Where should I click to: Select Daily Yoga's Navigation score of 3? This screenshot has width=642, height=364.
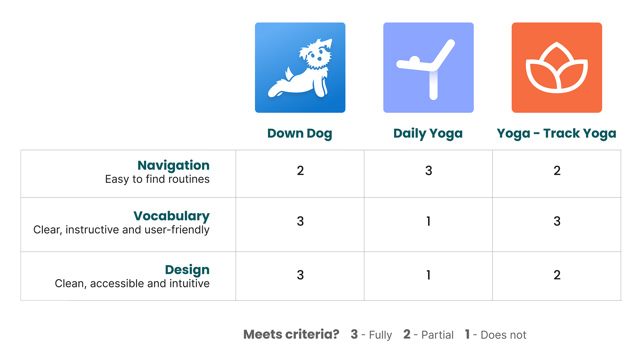(429, 171)
